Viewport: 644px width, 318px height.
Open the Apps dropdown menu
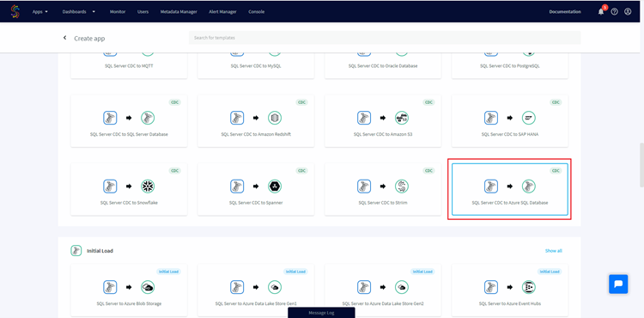(x=40, y=11)
